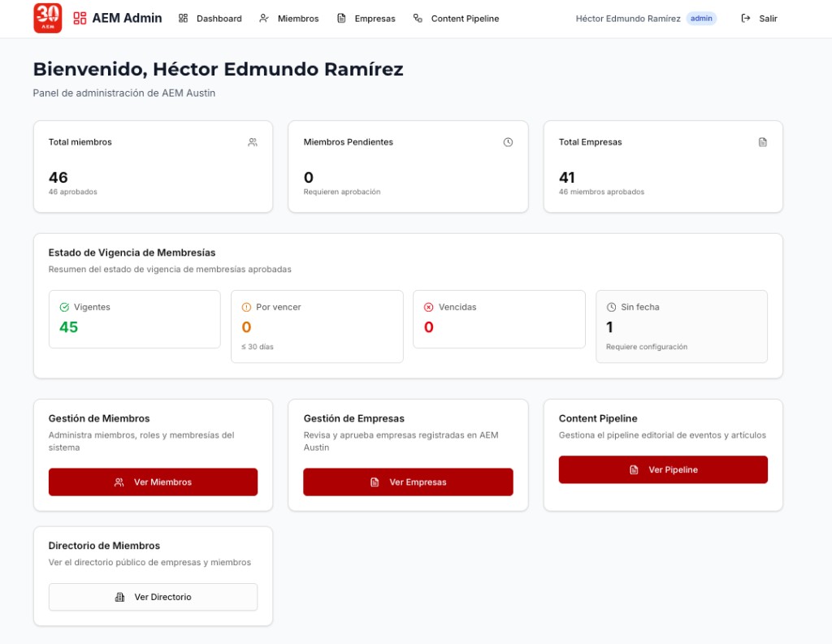Click the clock icon beside Sin fecha
The width and height of the screenshot is (832, 644).
tap(611, 307)
